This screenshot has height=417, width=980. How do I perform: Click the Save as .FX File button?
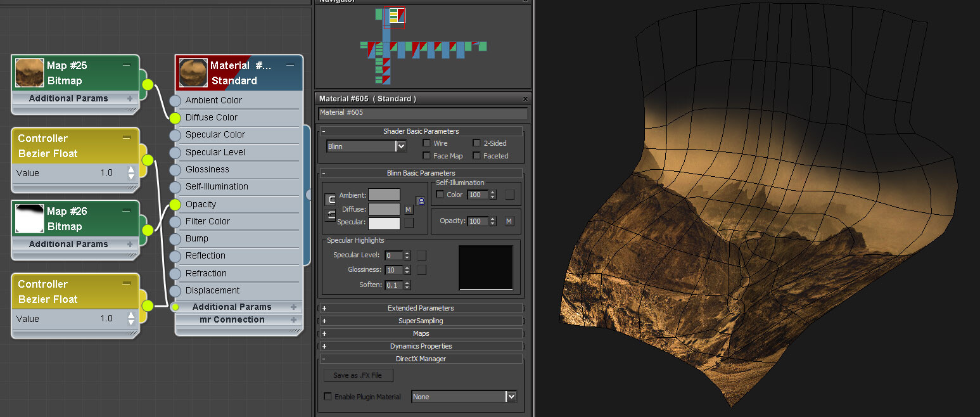(358, 375)
